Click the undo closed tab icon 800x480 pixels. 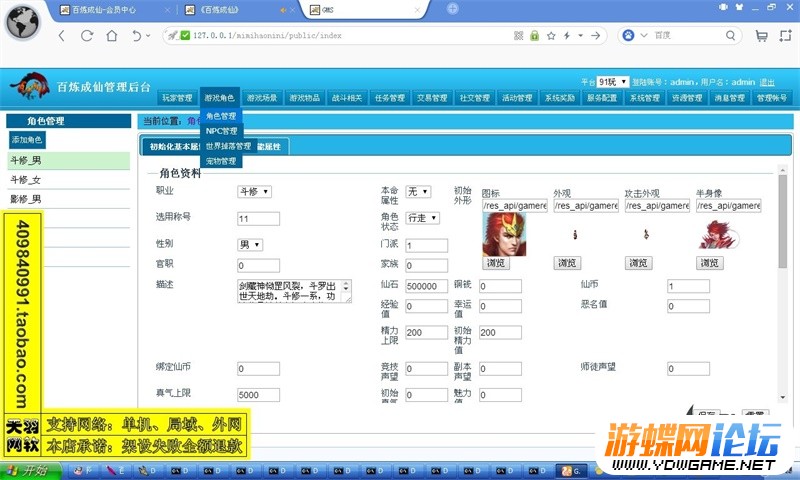point(136,36)
